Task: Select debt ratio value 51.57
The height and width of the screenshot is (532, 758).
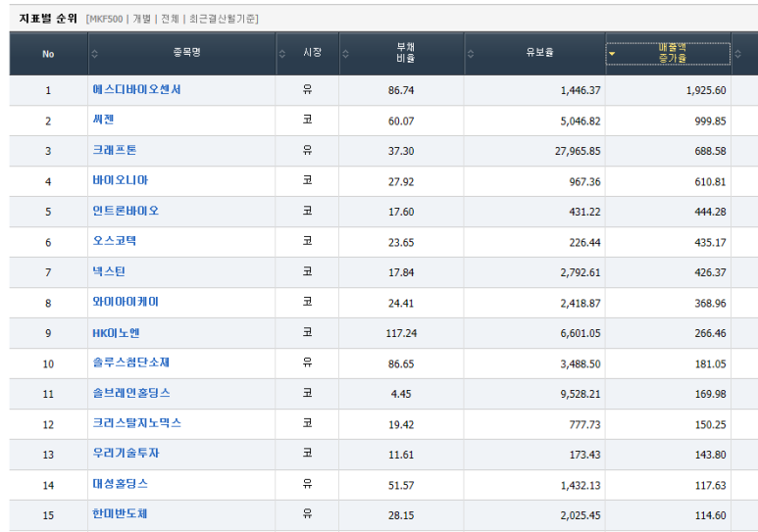Action: [401, 485]
